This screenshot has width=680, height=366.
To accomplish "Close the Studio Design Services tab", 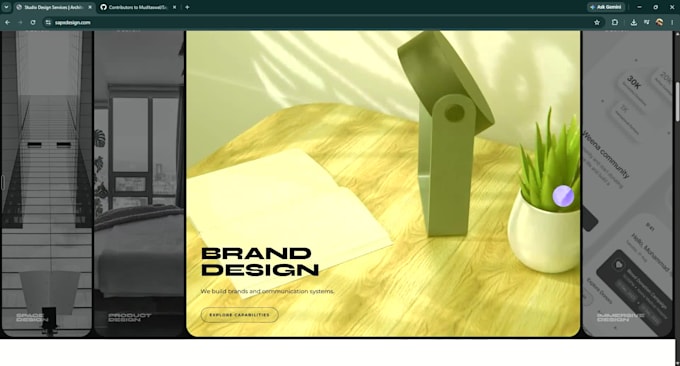I will pos(90,7).
